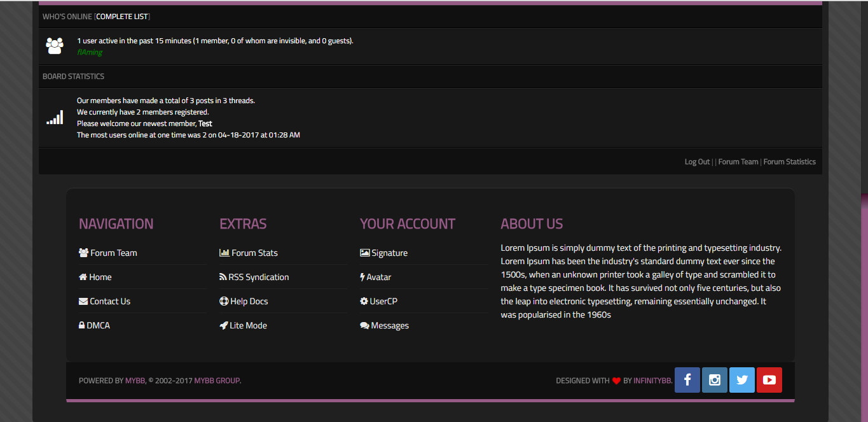The image size is (868, 422).
Task: Switch to Lite Mode
Action: (248, 326)
